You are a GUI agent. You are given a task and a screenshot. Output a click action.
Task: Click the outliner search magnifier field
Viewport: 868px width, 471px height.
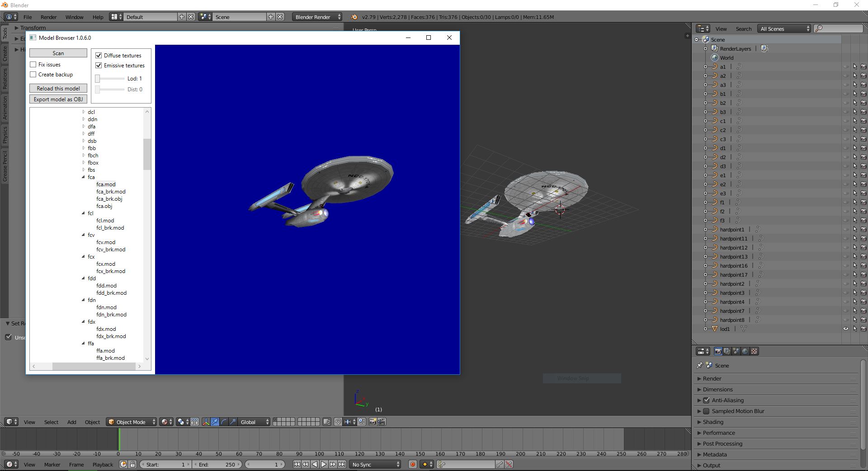pyautogui.click(x=839, y=28)
